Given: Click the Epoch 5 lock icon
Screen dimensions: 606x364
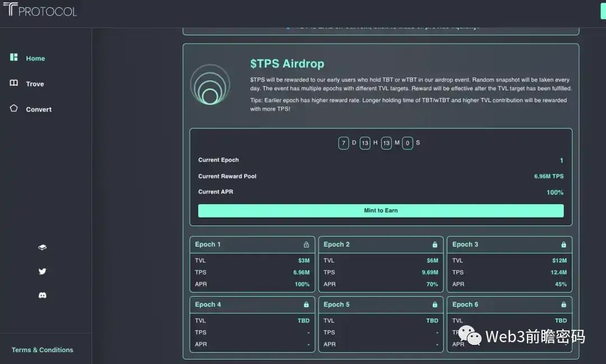Looking at the screenshot, I should point(434,305).
